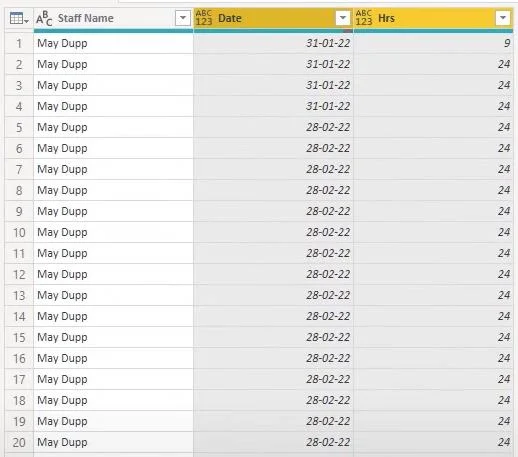This screenshot has height=457, width=518.
Task: Click the Hrs cell showing 9
Action: pyautogui.click(x=433, y=43)
